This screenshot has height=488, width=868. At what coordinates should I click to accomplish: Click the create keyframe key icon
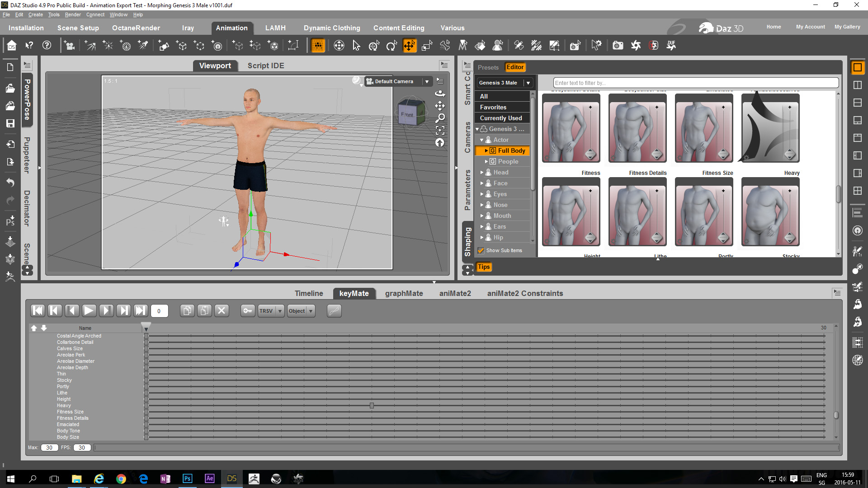click(x=248, y=311)
